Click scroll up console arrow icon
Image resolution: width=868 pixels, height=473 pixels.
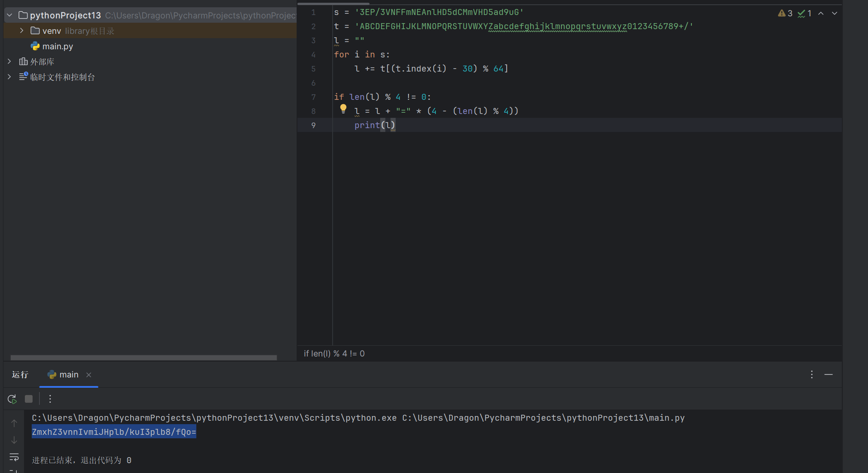pos(14,423)
